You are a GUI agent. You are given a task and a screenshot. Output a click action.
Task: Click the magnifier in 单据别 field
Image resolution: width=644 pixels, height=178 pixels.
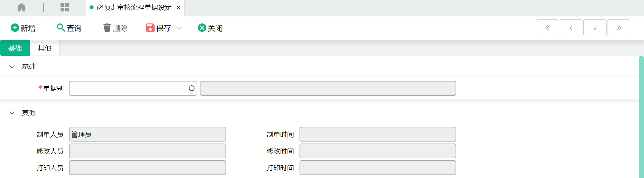click(x=192, y=88)
